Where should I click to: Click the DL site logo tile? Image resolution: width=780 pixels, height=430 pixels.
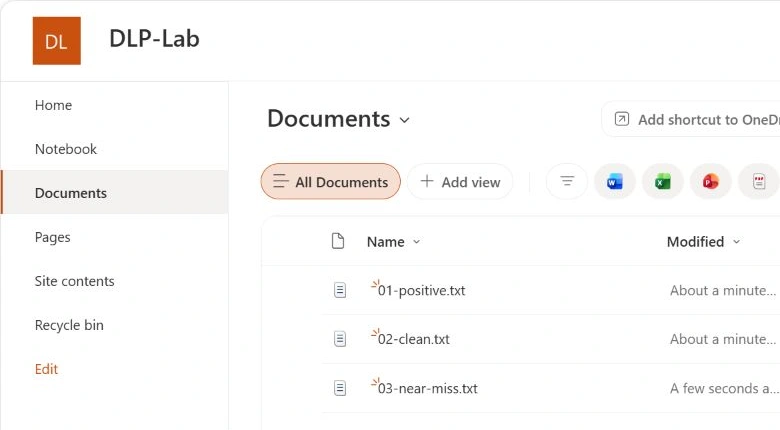pyautogui.click(x=57, y=41)
